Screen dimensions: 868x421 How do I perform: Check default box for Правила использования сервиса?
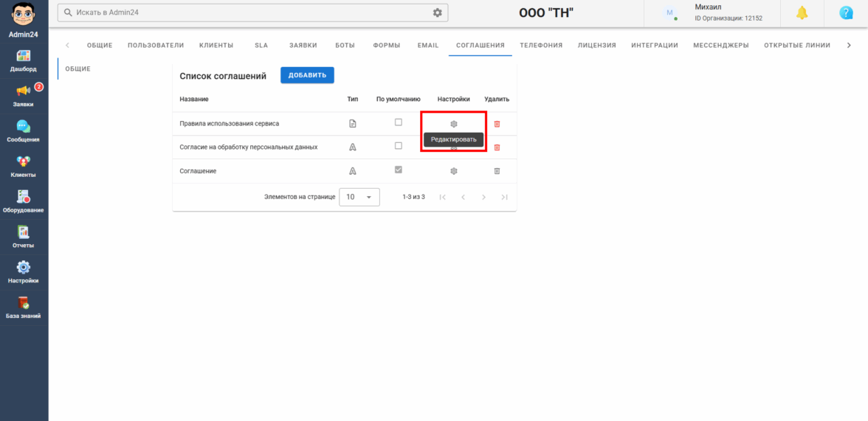click(x=398, y=122)
